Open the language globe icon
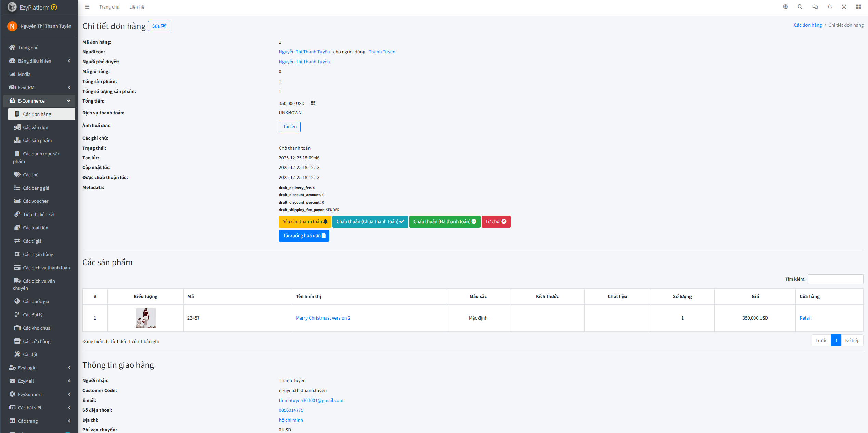This screenshot has height=433, width=868. tap(785, 7)
